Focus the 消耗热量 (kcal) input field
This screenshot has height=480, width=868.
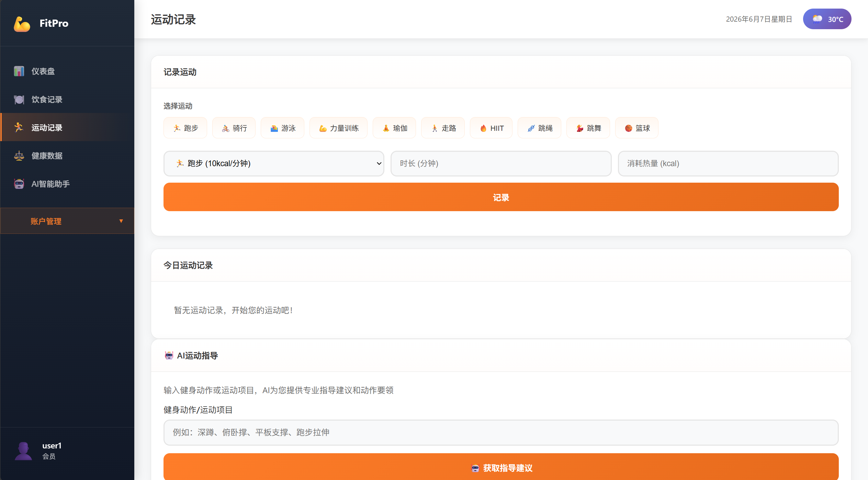point(728,163)
